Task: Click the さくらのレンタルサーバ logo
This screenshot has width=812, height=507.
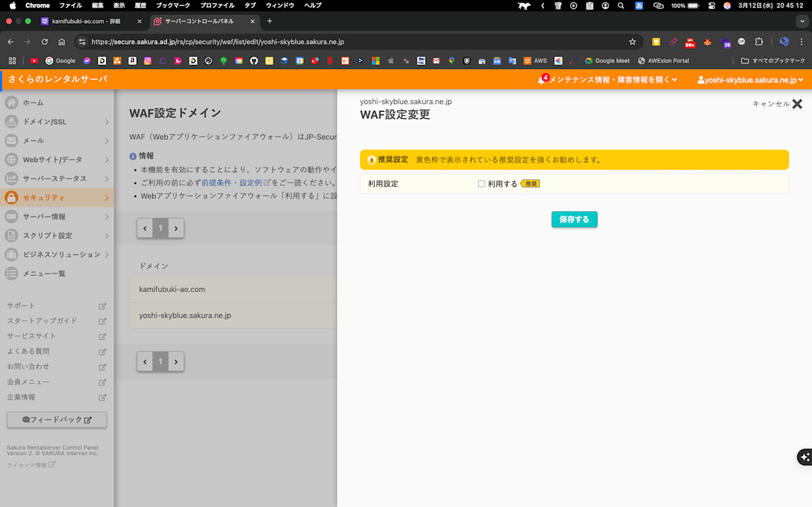Action: pos(58,79)
